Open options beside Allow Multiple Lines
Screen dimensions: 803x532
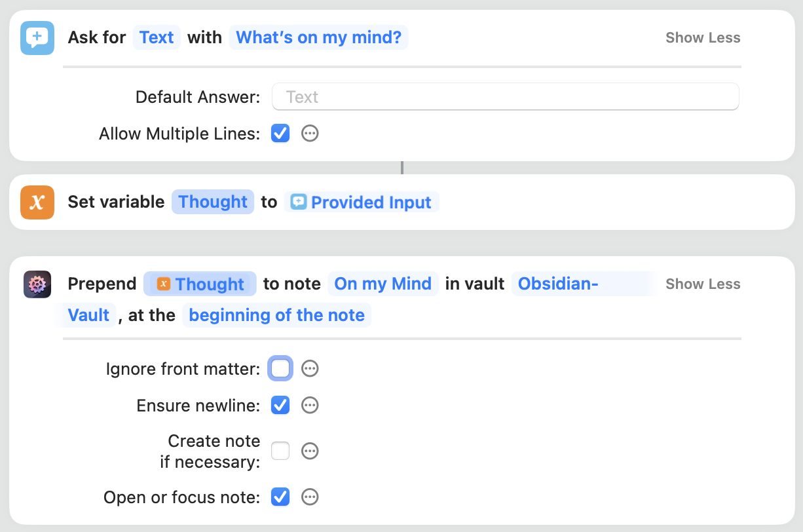click(310, 134)
